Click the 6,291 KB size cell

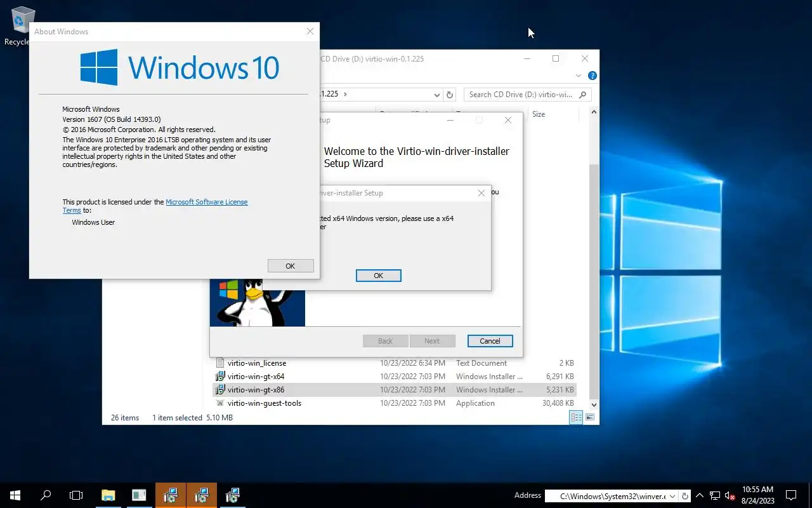(560, 377)
